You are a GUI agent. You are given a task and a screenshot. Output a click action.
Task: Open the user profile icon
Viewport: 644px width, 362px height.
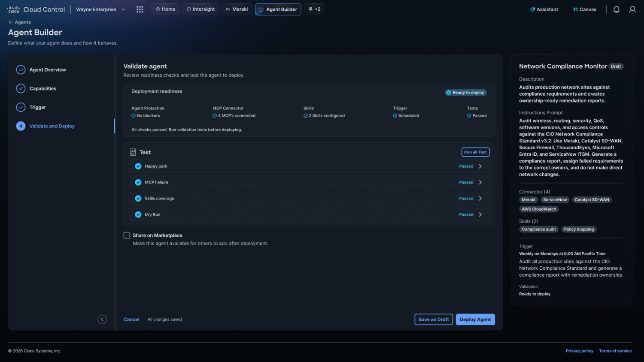[x=632, y=9]
